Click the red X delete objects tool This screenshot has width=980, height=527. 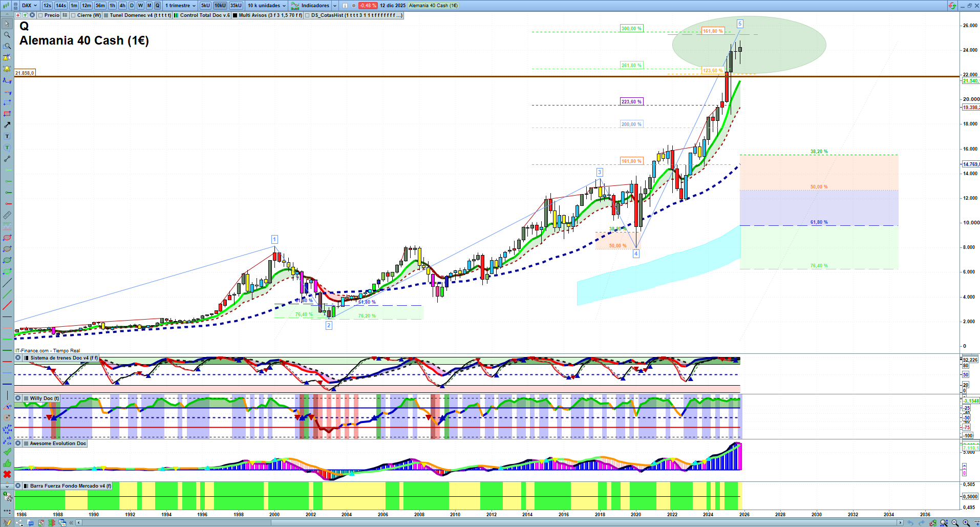coord(7,474)
